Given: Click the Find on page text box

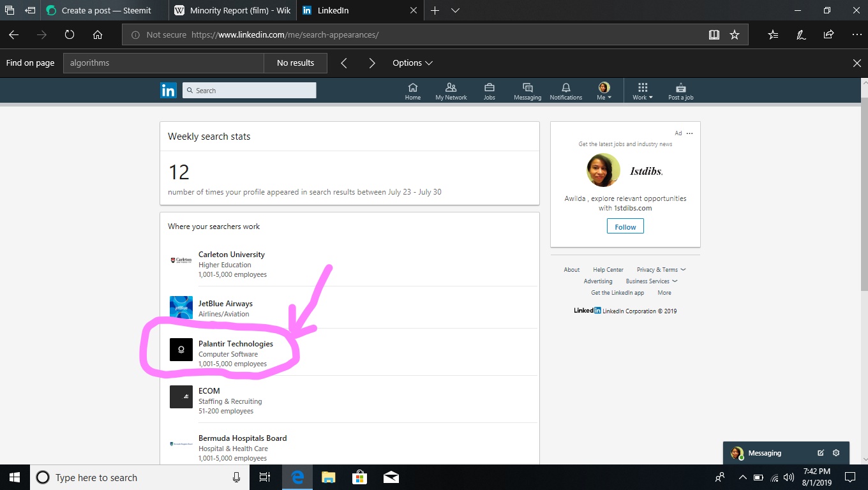Looking at the screenshot, I should coord(163,63).
